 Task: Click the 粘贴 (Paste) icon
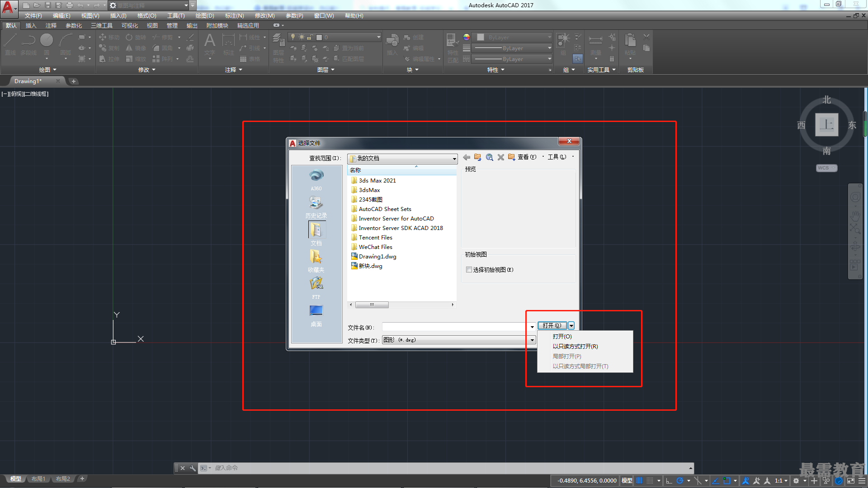(x=630, y=44)
